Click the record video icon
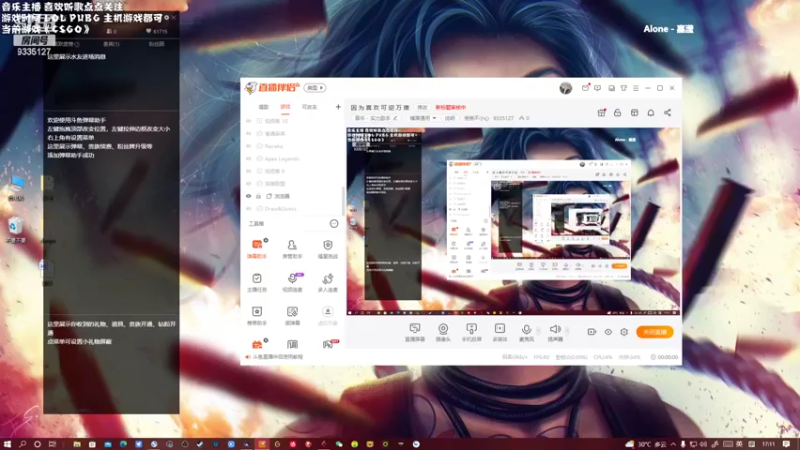Viewport: 800px width, 450px height. click(592, 332)
